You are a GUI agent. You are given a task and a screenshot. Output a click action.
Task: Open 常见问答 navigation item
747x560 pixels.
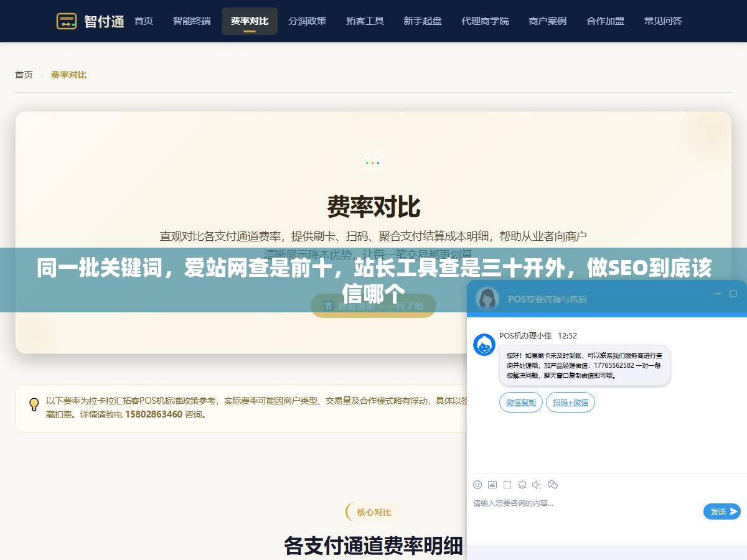[x=663, y=21]
